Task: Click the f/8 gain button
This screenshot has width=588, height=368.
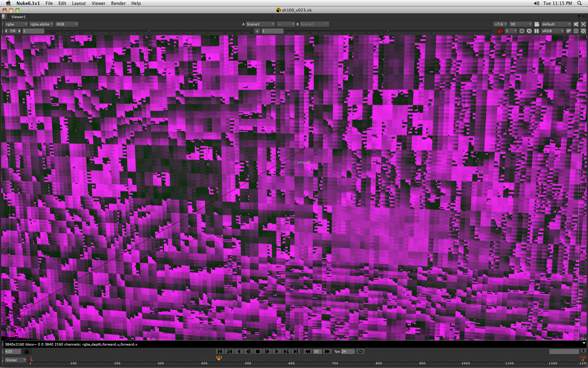Action: coord(13,31)
